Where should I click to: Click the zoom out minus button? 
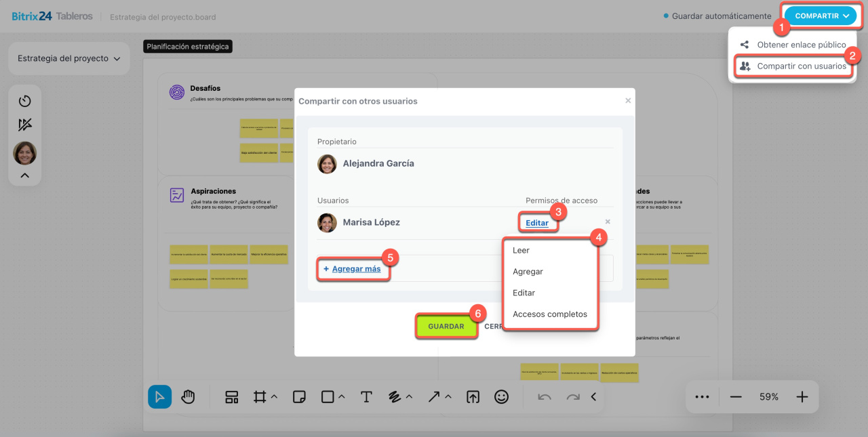coord(736,397)
